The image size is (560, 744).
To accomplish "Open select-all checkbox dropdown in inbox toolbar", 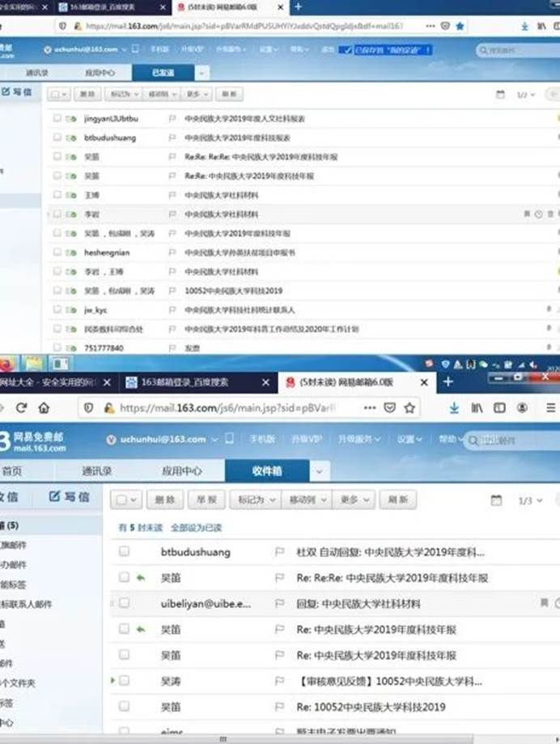I will click(126, 500).
